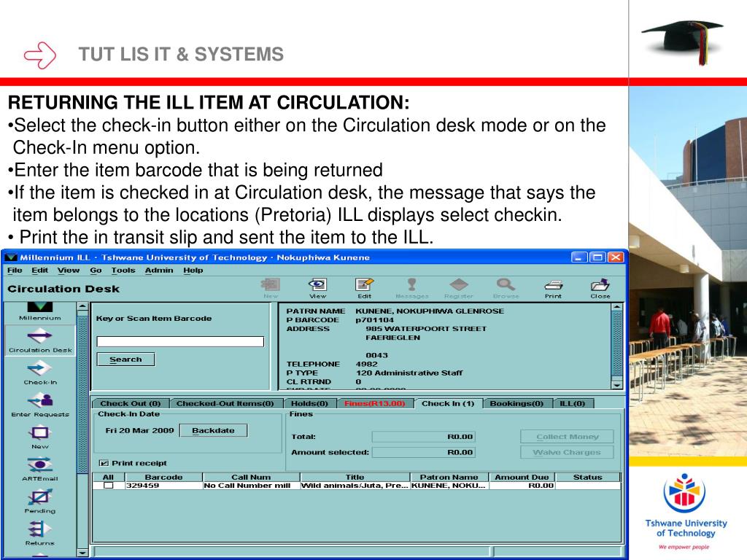This screenshot has height=560, width=747.
Task: Click the Amount selected R0.00 field
Action: tap(424, 452)
